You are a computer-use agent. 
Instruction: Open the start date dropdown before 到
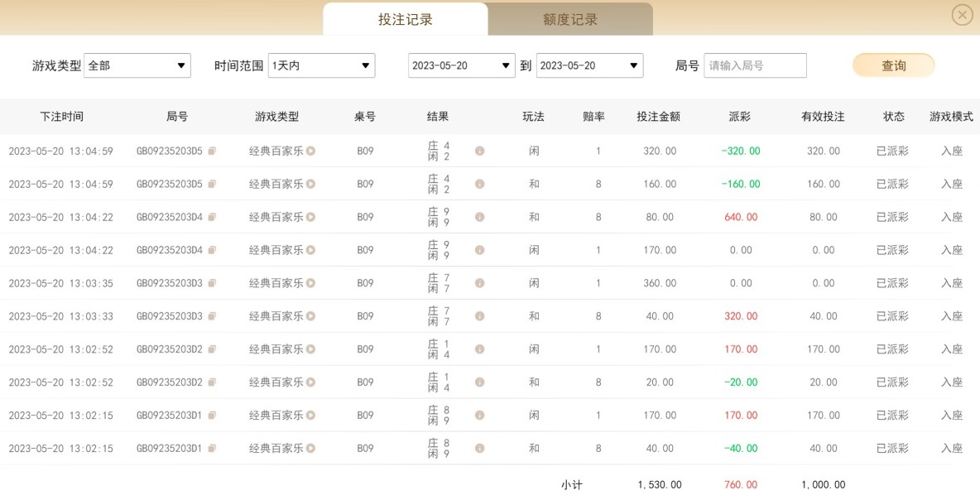(x=461, y=65)
